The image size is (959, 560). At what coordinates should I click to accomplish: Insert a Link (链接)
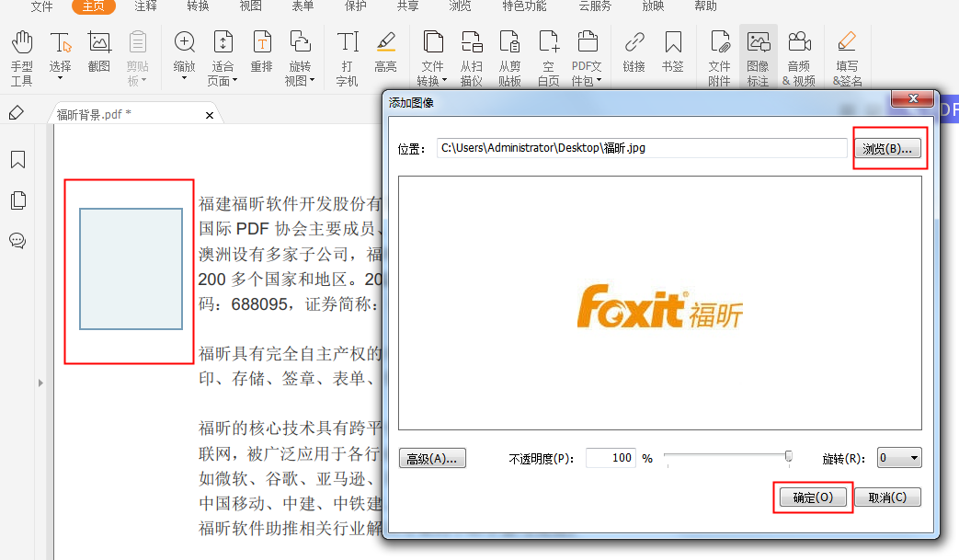click(x=634, y=53)
